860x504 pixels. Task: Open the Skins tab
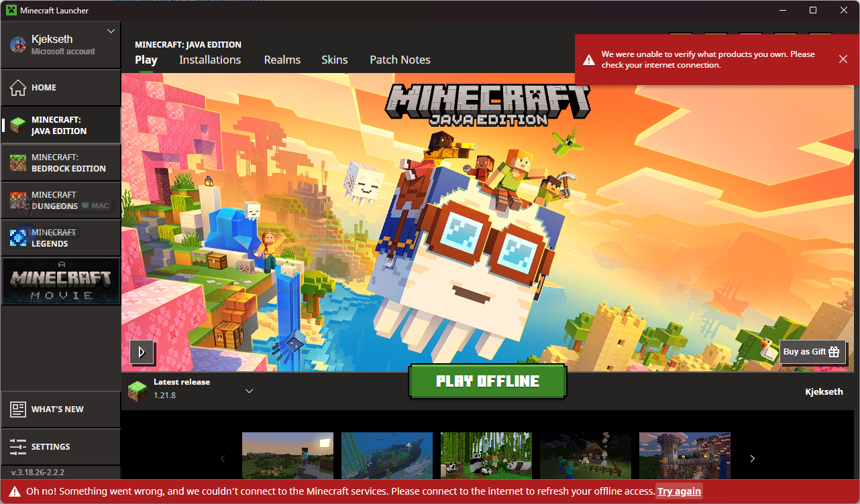[x=335, y=60]
